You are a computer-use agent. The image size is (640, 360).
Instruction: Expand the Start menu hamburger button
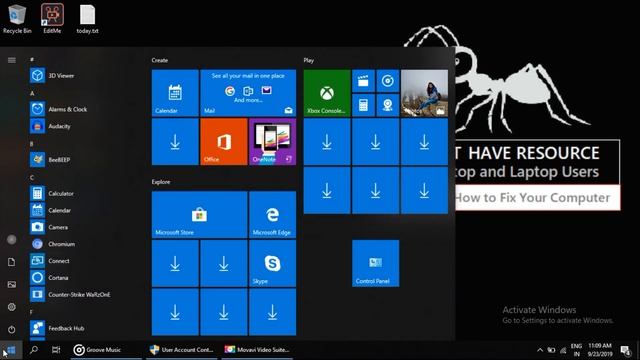point(11,60)
